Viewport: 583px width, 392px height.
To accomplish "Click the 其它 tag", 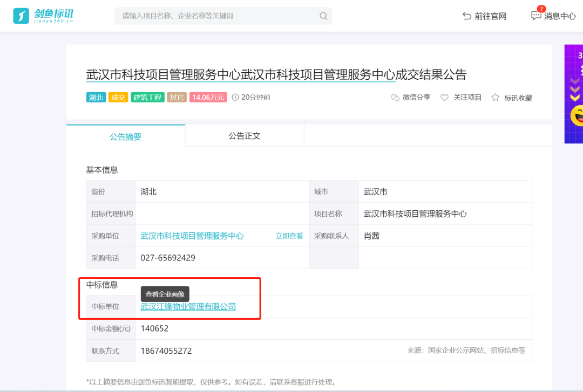I will pos(177,98).
